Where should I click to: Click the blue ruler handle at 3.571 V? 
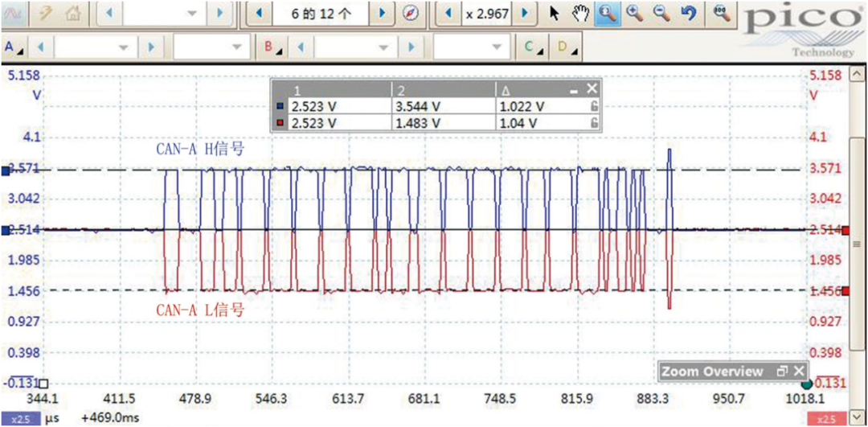click(6, 170)
